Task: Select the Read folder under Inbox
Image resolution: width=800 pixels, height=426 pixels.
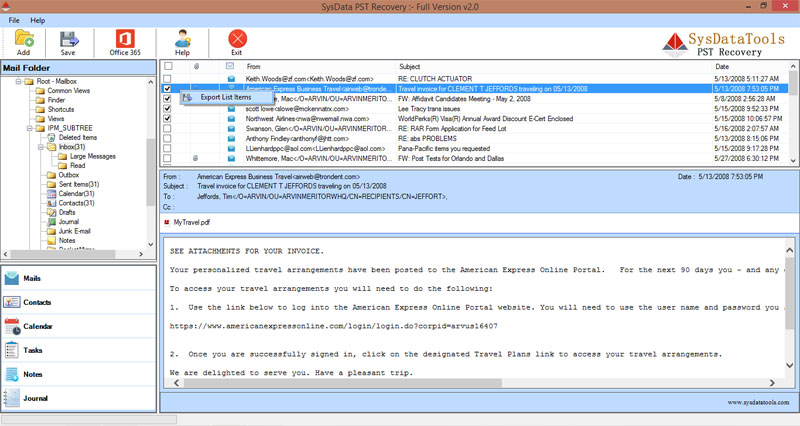Action: [77, 165]
